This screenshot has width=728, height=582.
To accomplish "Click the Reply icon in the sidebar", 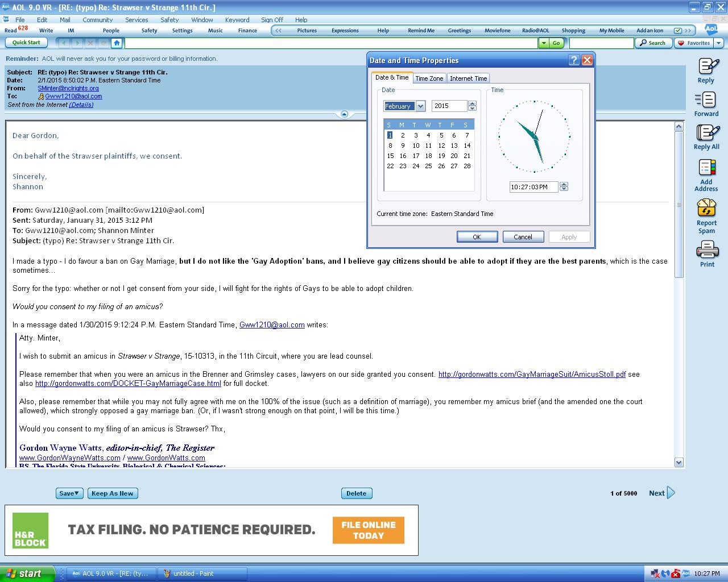I will coord(708,66).
